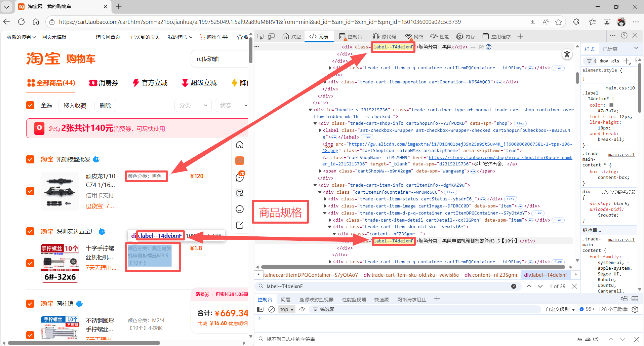
Task: Toggle :hov element state panel
Action: click(604, 61)
